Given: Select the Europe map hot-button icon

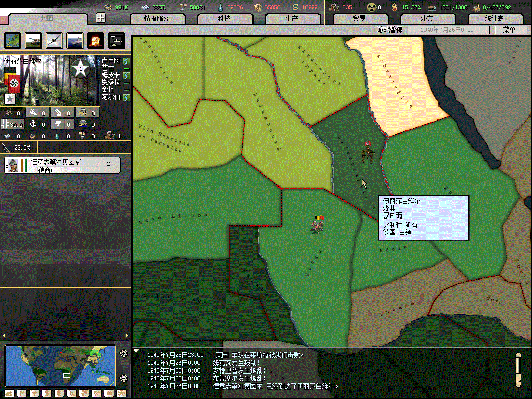Looking at the screenshot, I should coord(13,41).
